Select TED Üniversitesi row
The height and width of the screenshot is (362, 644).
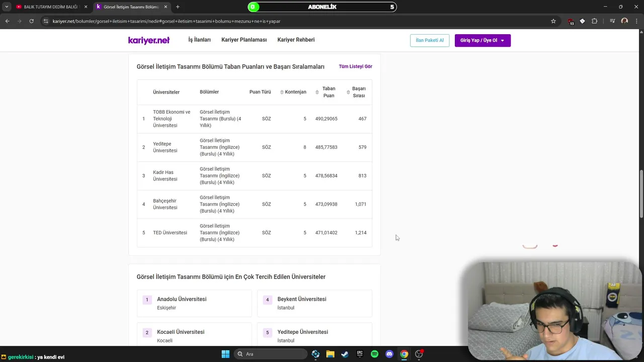254,233
